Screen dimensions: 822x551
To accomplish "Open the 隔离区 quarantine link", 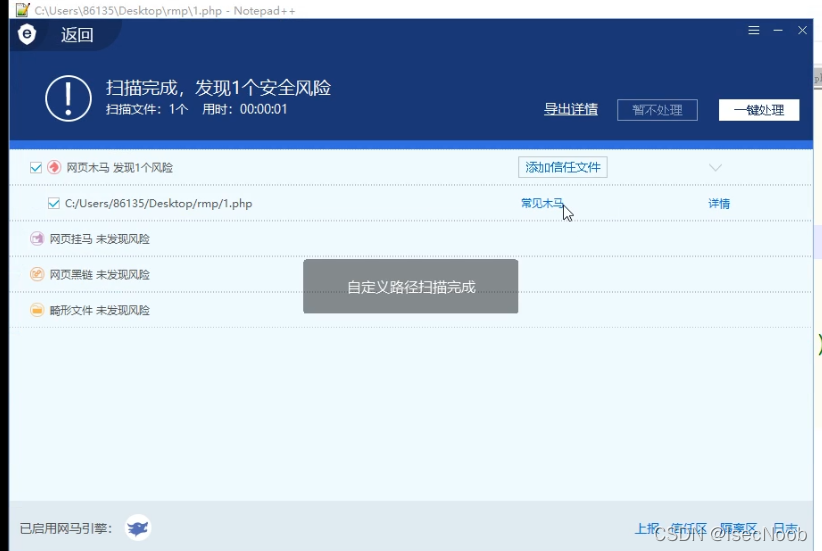I will click(738, 528).
